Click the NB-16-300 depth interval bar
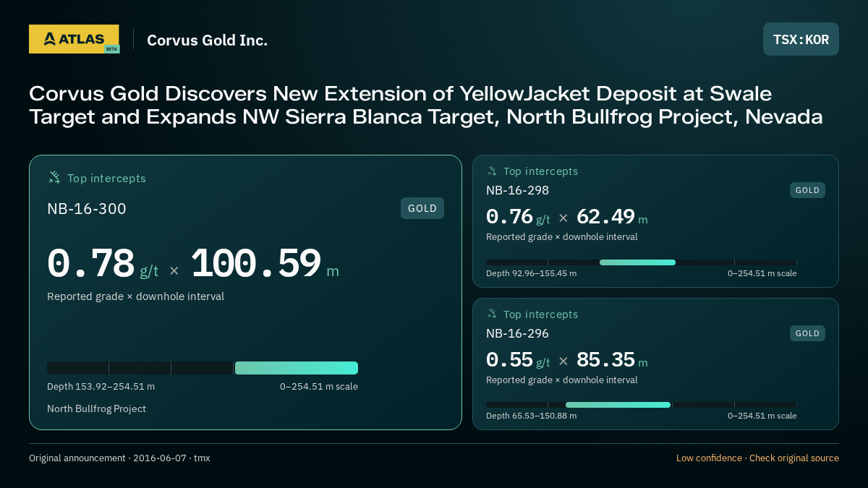The image size is (868, 488). click(203, 368)
